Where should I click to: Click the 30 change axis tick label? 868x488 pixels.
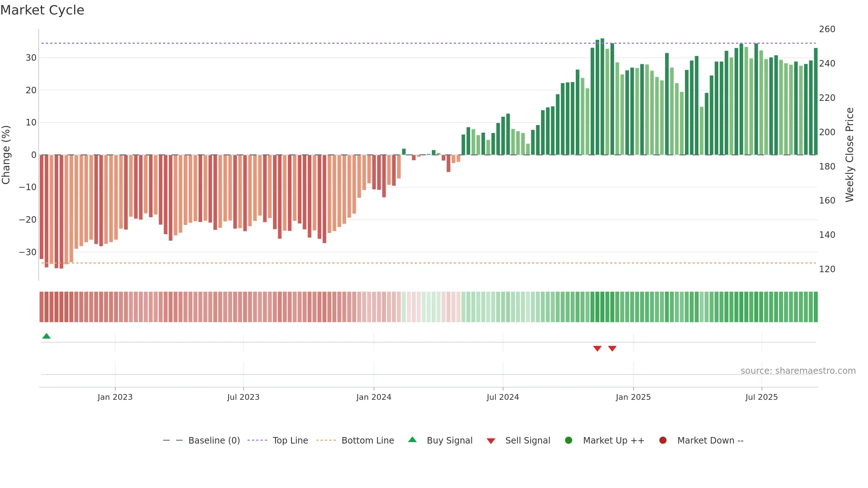coord(31,58)
